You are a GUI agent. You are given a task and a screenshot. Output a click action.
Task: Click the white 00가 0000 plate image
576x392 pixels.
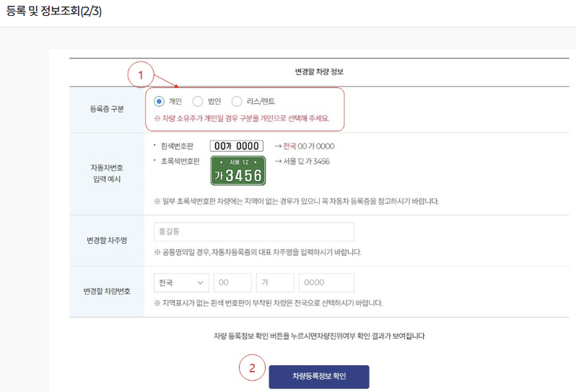point(237,146)
